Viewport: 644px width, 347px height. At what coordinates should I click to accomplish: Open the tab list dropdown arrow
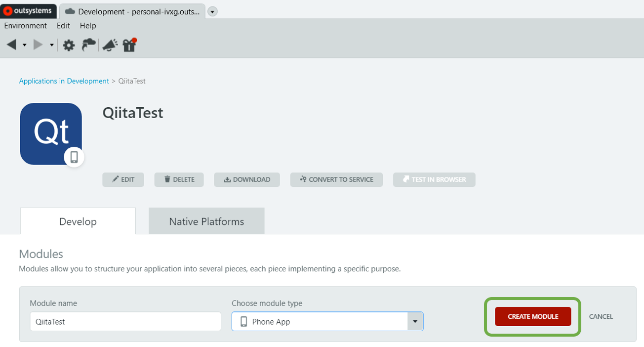pyautogui.click(x=212, y=11)
